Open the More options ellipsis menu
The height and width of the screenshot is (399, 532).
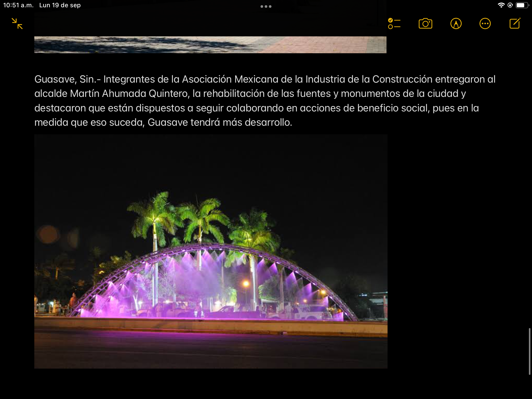[485, 24]
